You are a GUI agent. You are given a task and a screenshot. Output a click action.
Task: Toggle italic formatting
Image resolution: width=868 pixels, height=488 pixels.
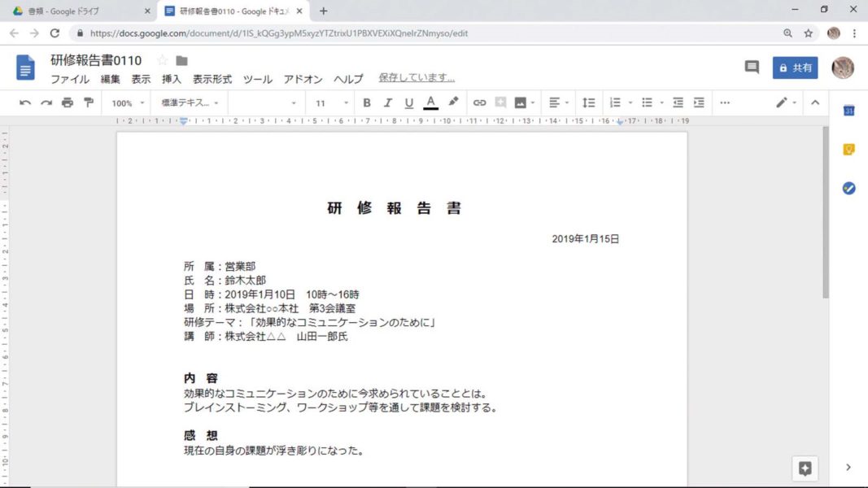[387, 103]
